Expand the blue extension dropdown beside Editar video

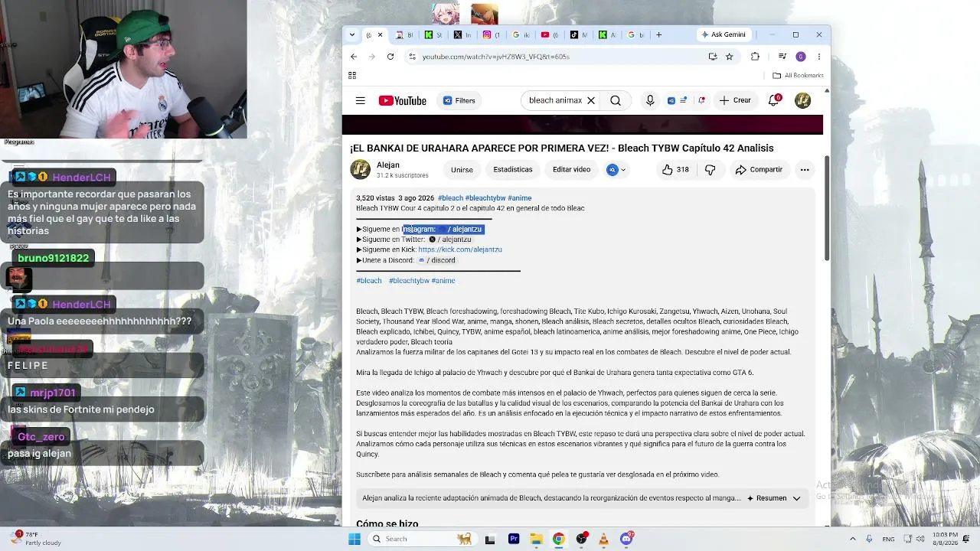pos(616,170)
